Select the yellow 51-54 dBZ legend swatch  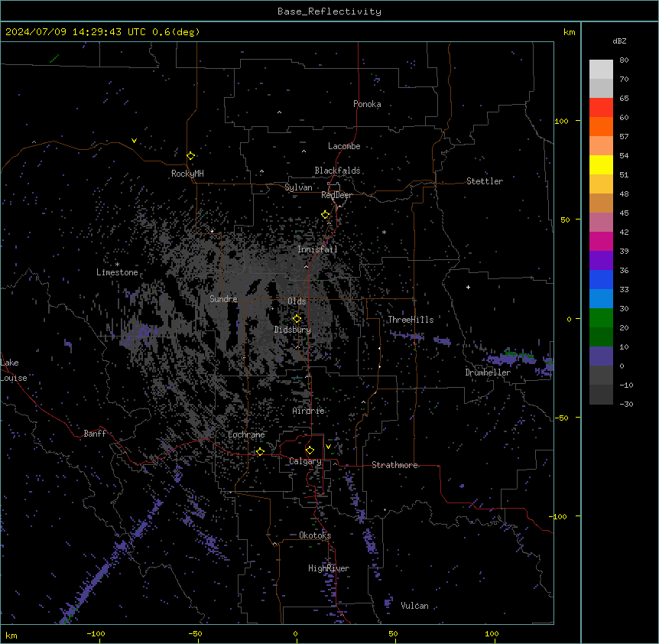601,164
